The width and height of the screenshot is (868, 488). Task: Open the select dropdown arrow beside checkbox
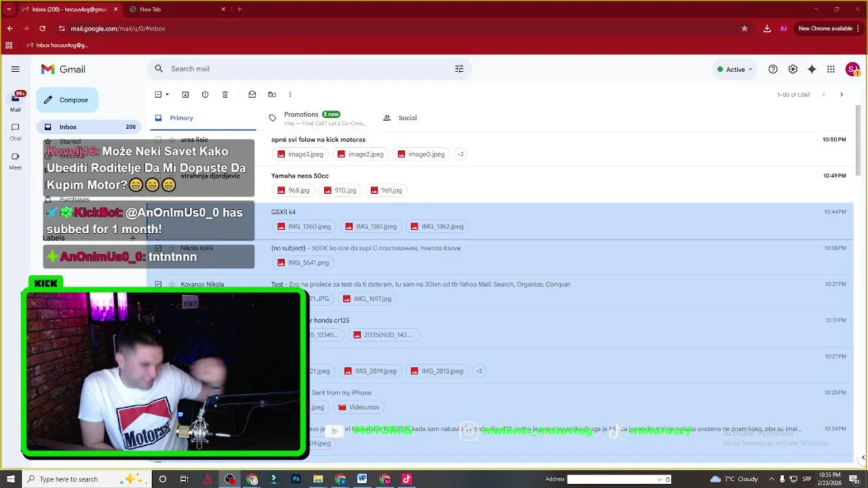167,95
